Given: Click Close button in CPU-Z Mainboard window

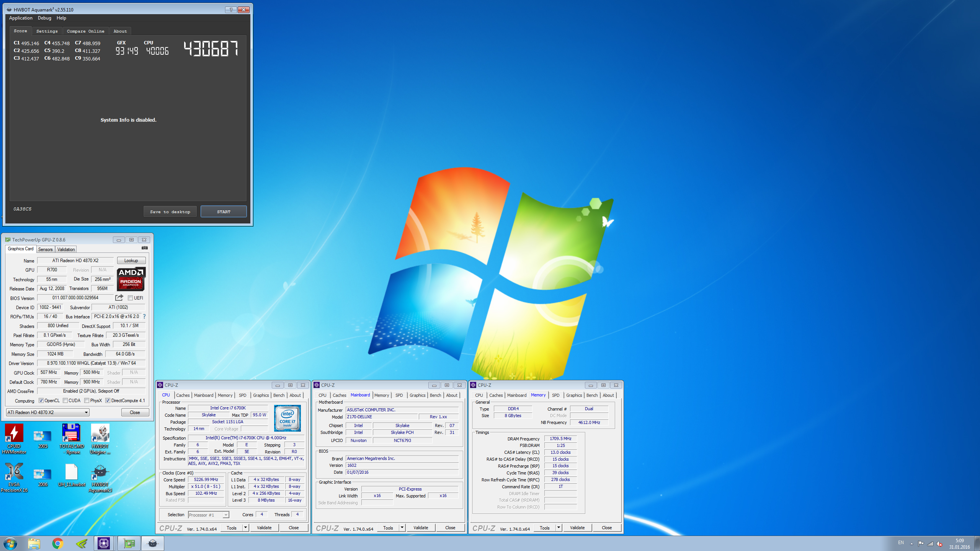Looking at the screenshot, I should click(x=450, y=528).
